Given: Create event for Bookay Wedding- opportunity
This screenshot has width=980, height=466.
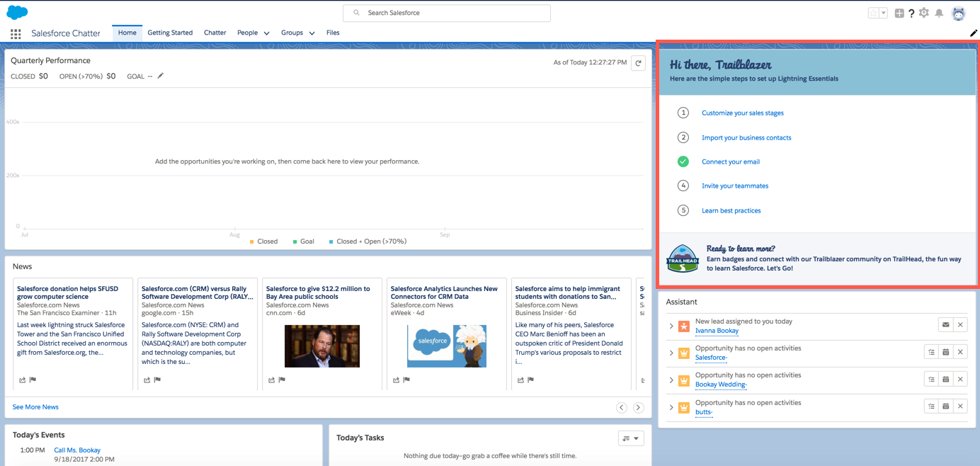Looking at the screenshot, I should click(x=945, y=380).
